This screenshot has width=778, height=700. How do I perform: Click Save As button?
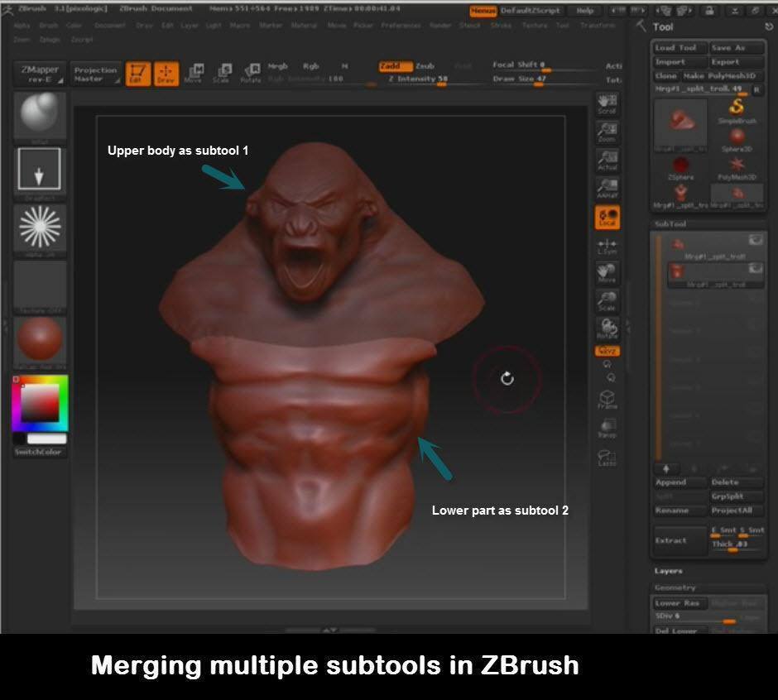737,48
